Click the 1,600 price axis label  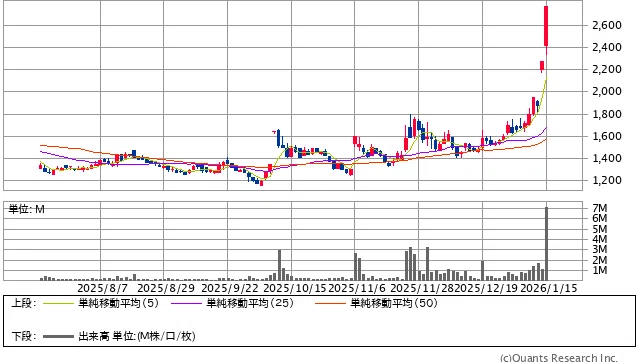point(607,136)
